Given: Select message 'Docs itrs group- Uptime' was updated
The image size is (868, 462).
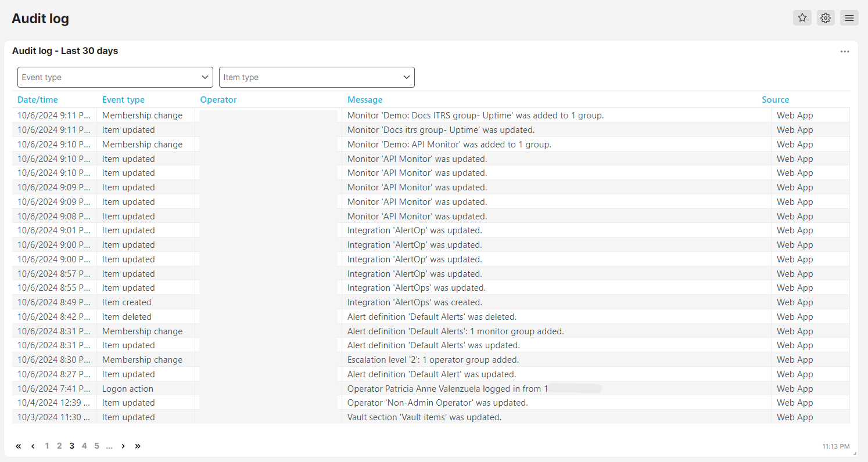Looking at the screenshot, I should (x=441, y=130).
